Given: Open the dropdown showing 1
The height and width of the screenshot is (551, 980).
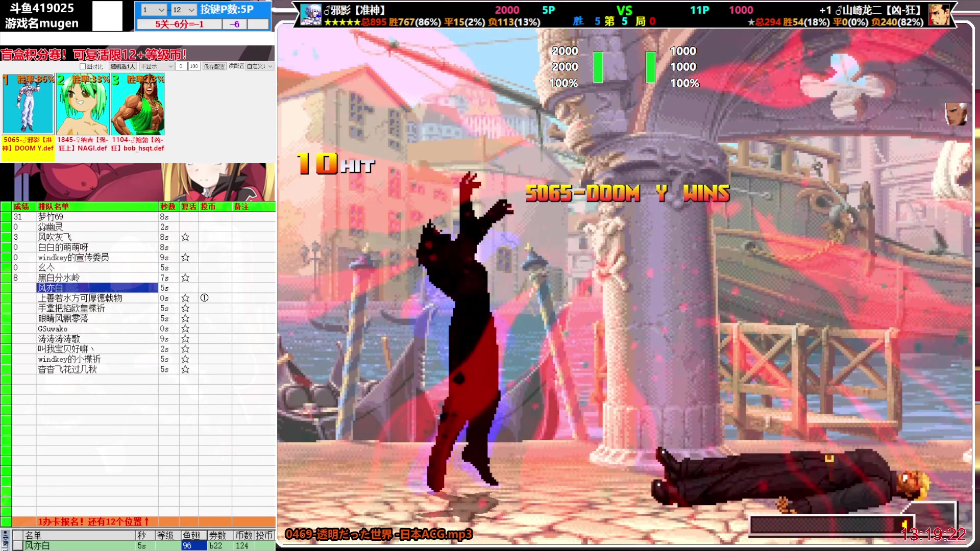Looking at the screenshot, I should point(154,10).
